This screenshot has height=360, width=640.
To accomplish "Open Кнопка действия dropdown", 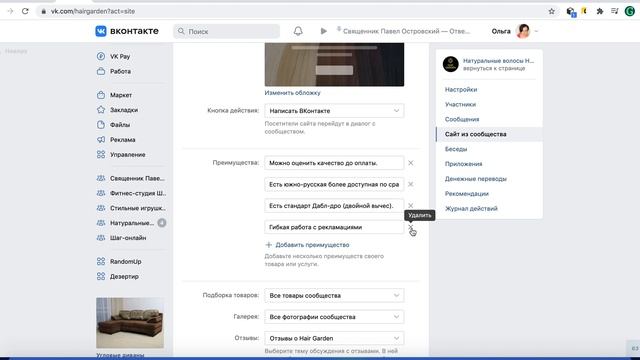I will pyautogui.click(x=334, y=111).
